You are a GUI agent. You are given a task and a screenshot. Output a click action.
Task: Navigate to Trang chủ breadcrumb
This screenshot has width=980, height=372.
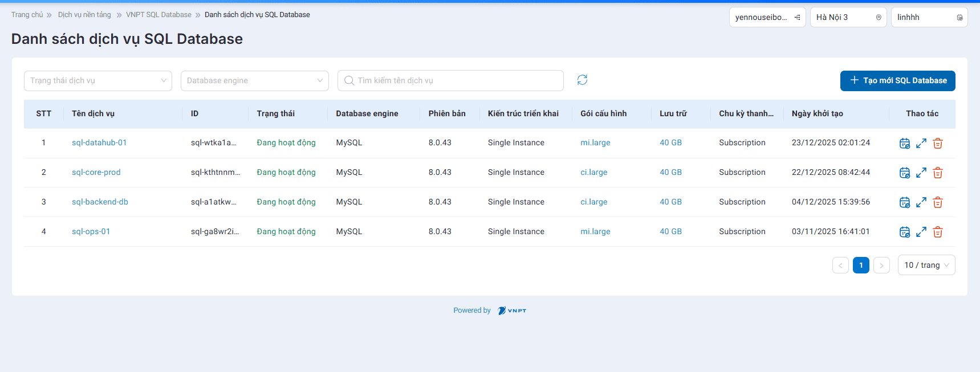[27, 15]
